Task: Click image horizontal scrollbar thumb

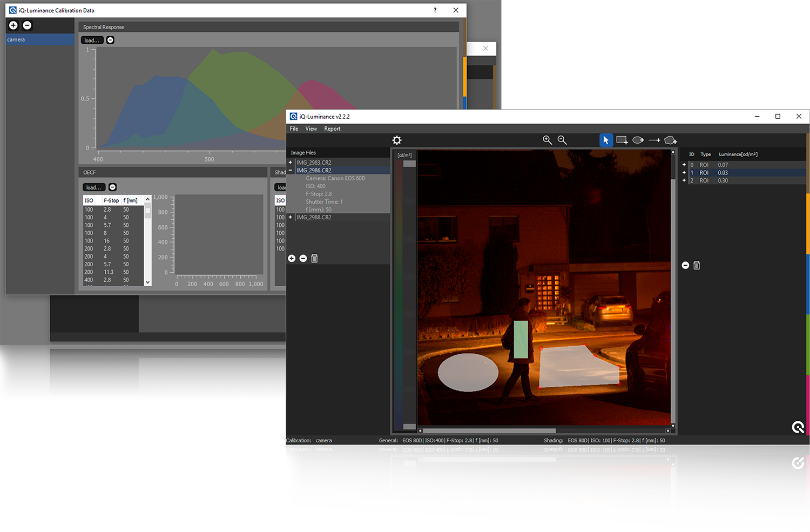Action: pyautogui.click(x=489, y=431)
